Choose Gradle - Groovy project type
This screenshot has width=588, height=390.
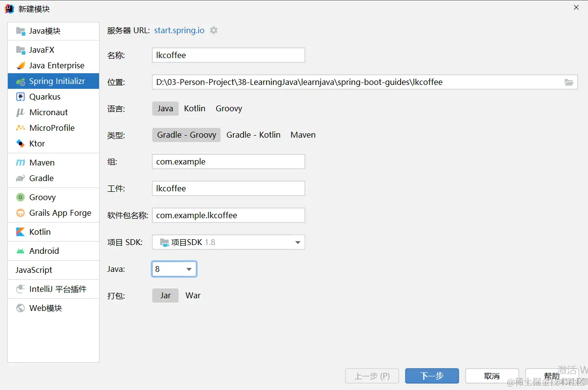pos(186,135)
